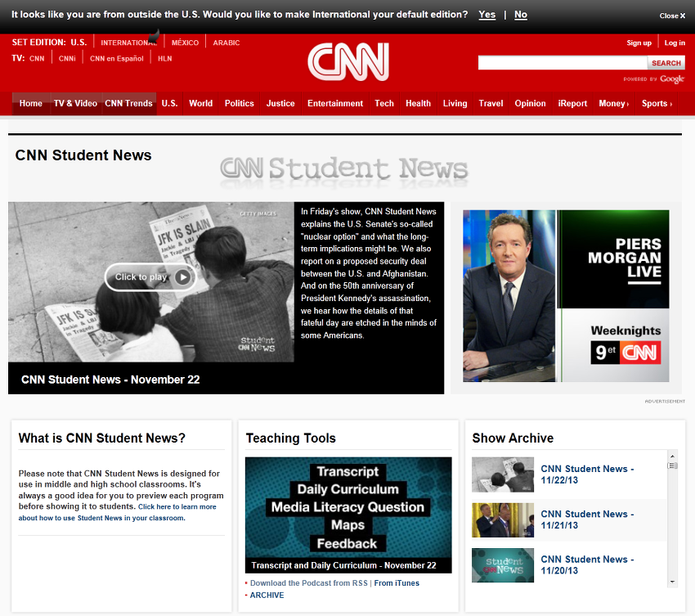The width and height of the screenshot is (695, 616).
Task: Open the 11/21/13 show thumbnail
Action: (503, 520)
